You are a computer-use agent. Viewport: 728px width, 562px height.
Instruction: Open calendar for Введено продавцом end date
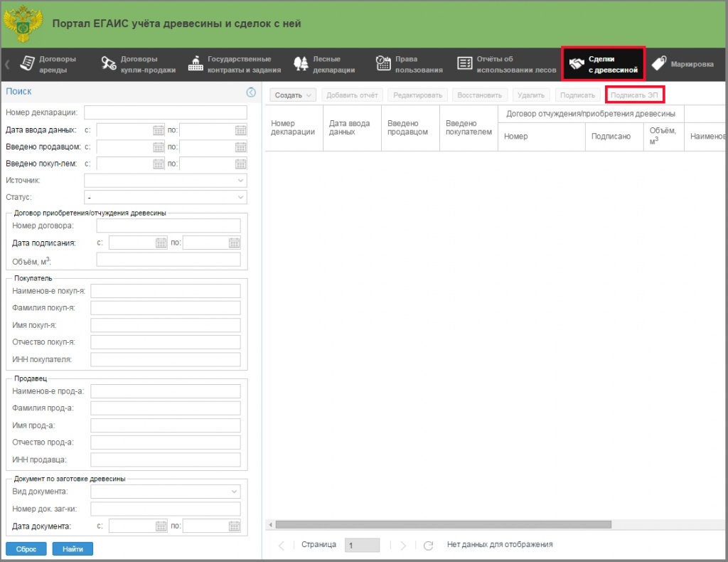[240, 147]
